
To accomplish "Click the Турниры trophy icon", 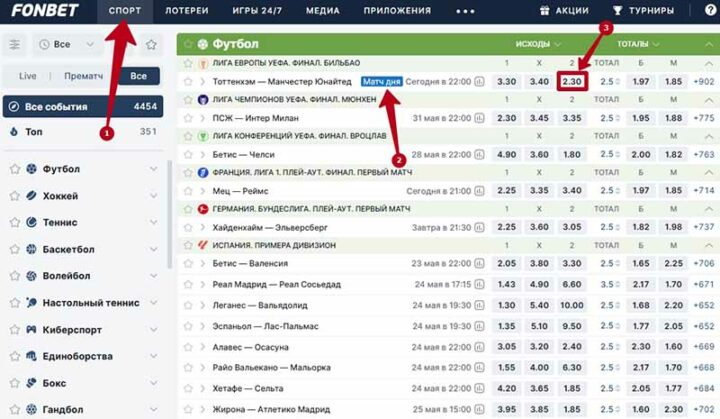I will (x=617, y=11).
